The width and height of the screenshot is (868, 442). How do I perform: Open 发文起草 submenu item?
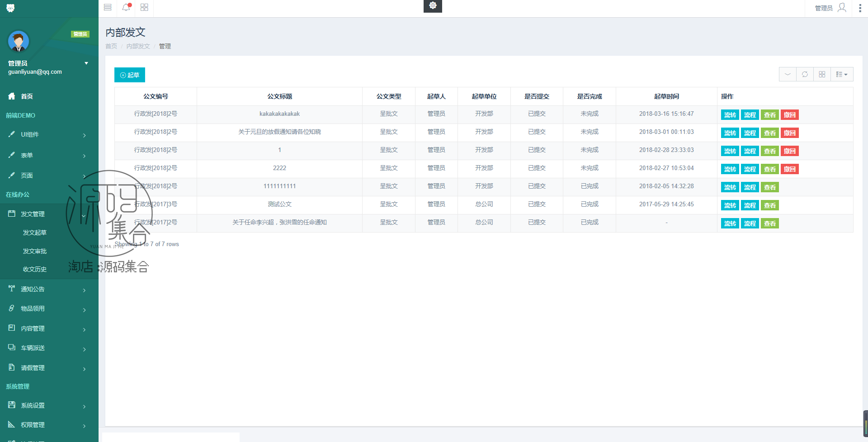tap(35, 233)
